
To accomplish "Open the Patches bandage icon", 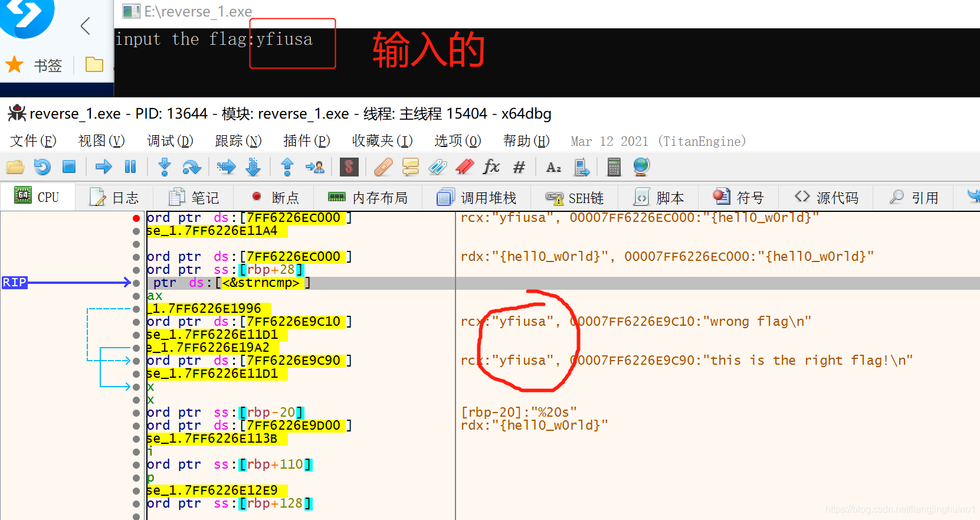I will [383, 167].
